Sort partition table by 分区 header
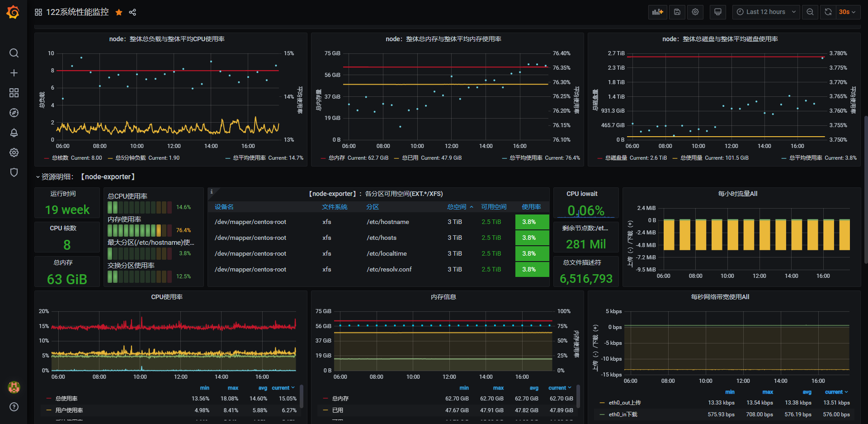This screenshot has width=868, height=424. 373,207
